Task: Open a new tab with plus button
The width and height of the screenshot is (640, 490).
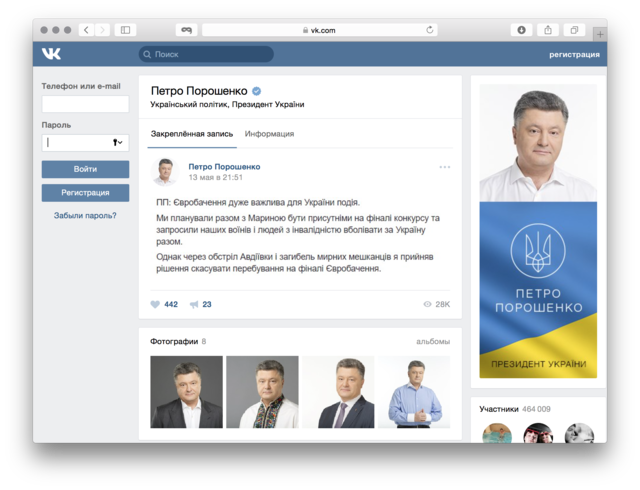Action: click(600, 34)
